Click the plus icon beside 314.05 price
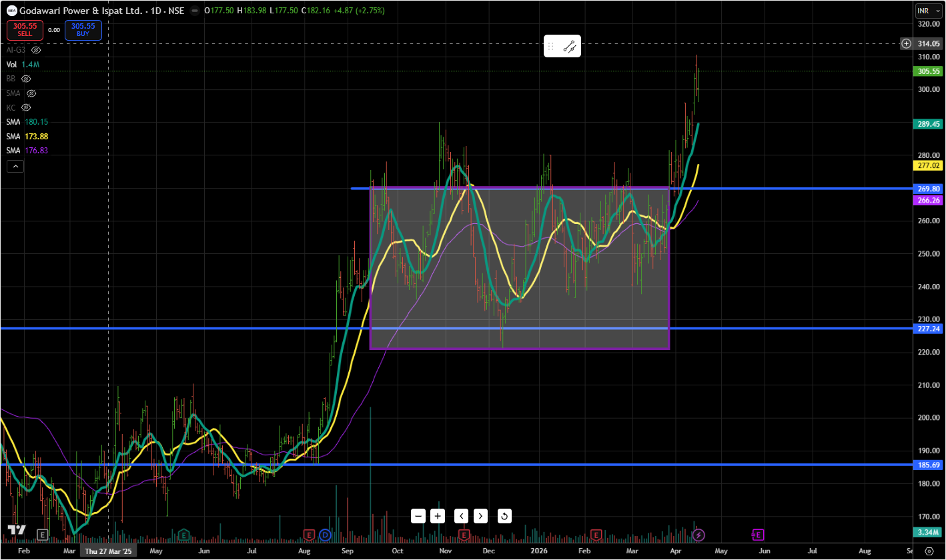The height and width of the screenshot is (560, 946). tap(906, 43)
